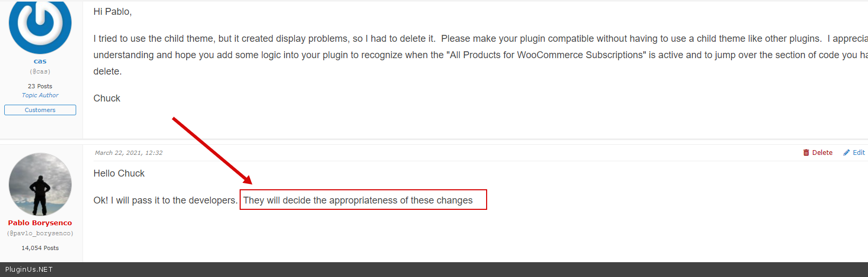Click the pencil icon beside Edit
868x277 pixels.
tap(846, 153)
